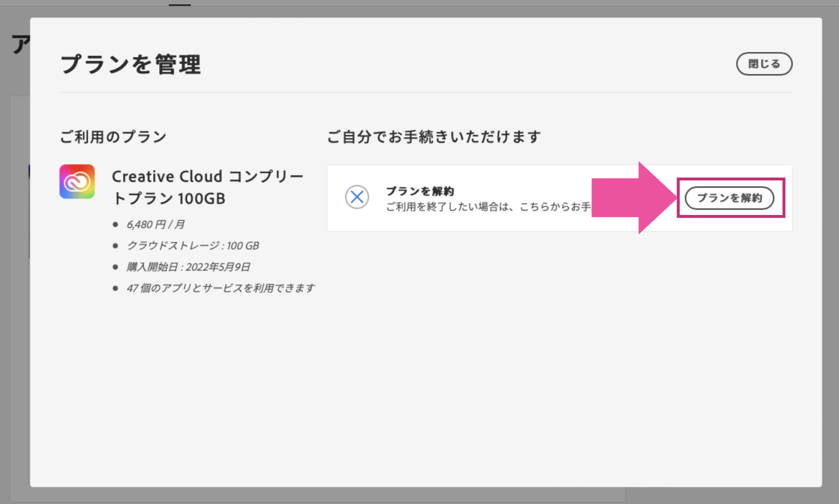Click the 47 個のアプリとサービス line
This screenshot has width=839, height=504.
(x=220, y=288)
